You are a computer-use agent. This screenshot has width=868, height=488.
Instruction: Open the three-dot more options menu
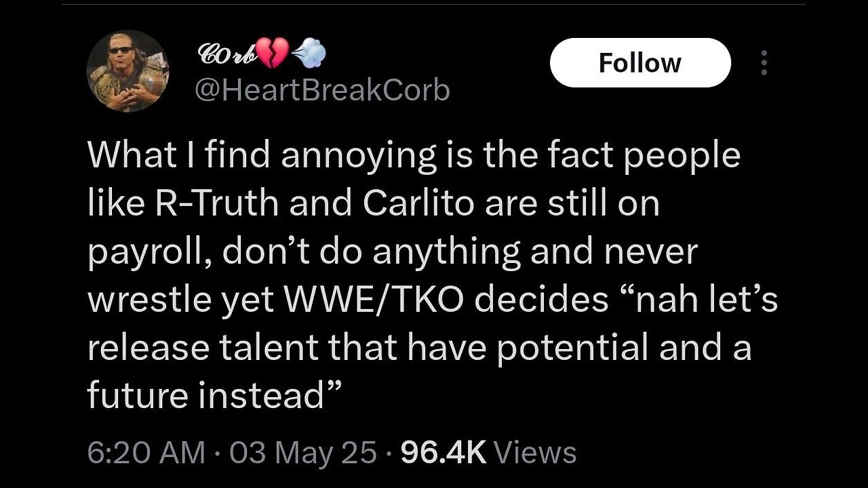pos(764,63)
